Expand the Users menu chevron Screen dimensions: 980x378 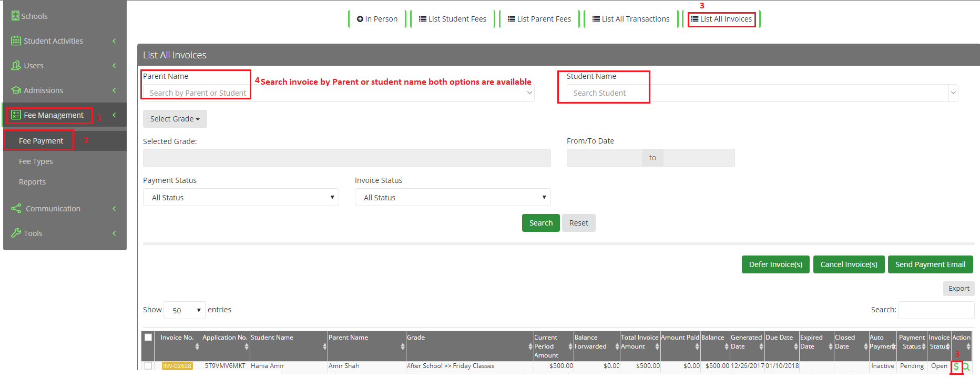tap(114, 66)
